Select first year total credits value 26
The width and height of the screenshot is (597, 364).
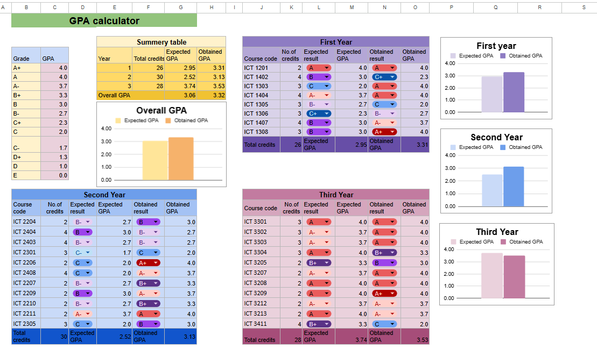point(291,145)
